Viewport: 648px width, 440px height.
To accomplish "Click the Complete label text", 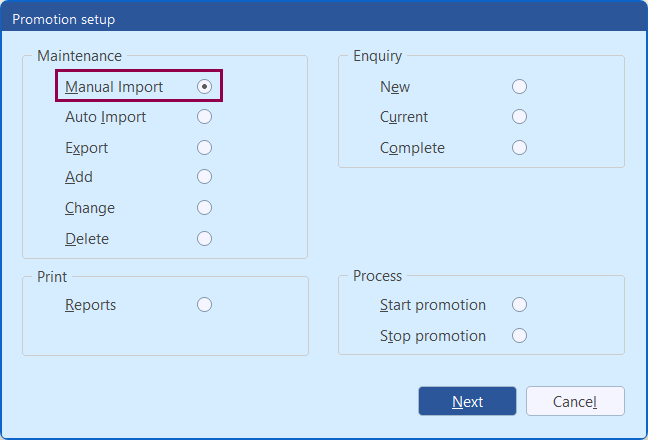I will point(412,148).
